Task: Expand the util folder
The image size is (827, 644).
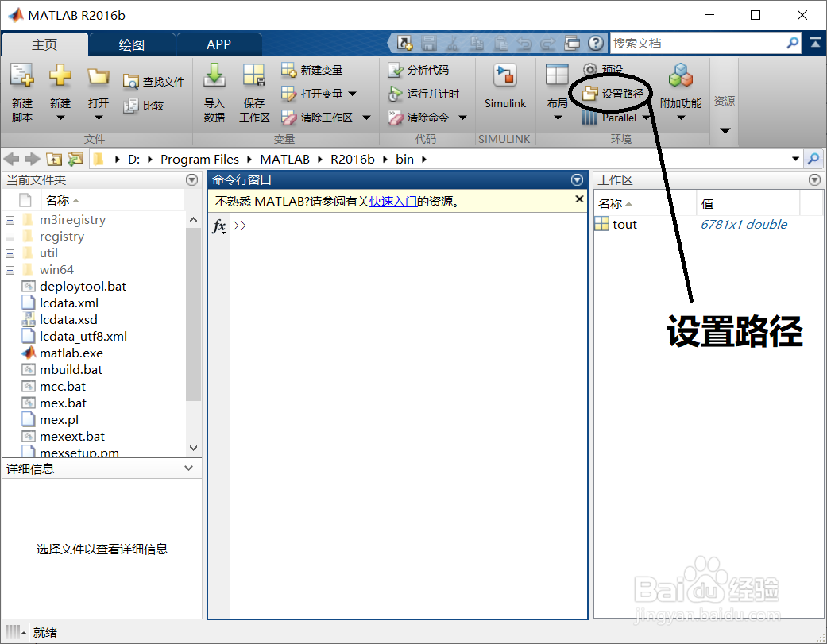Action: (x=10, y=253)
